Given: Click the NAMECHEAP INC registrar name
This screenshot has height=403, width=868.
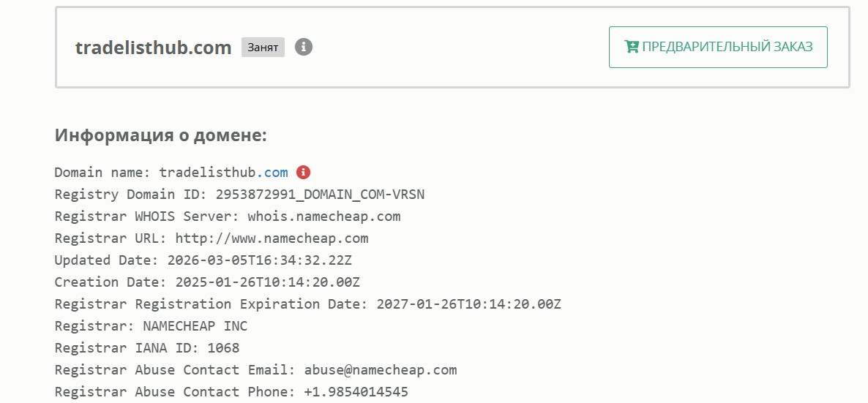Looking at the screenshot, I should (x=195, y=326).
